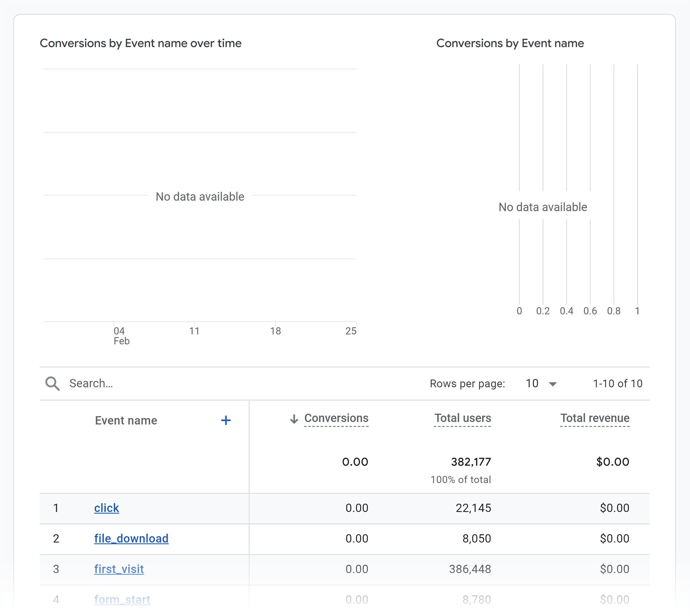Sort the table by Total revenue

(595, 418)
